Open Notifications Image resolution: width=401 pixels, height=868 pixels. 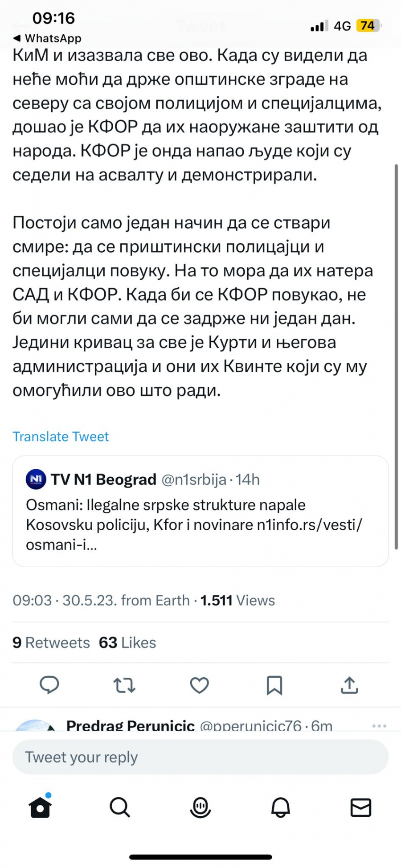(x=280, y=807)
